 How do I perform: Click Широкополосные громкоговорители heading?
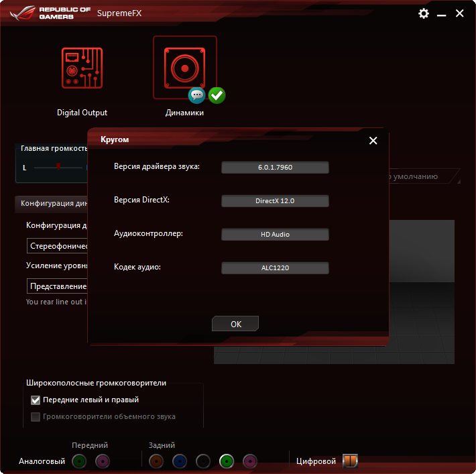tap(97, 383)
